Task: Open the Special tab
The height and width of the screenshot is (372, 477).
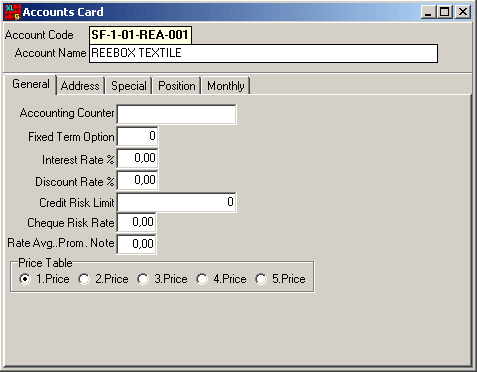Action: click(129, 86)
